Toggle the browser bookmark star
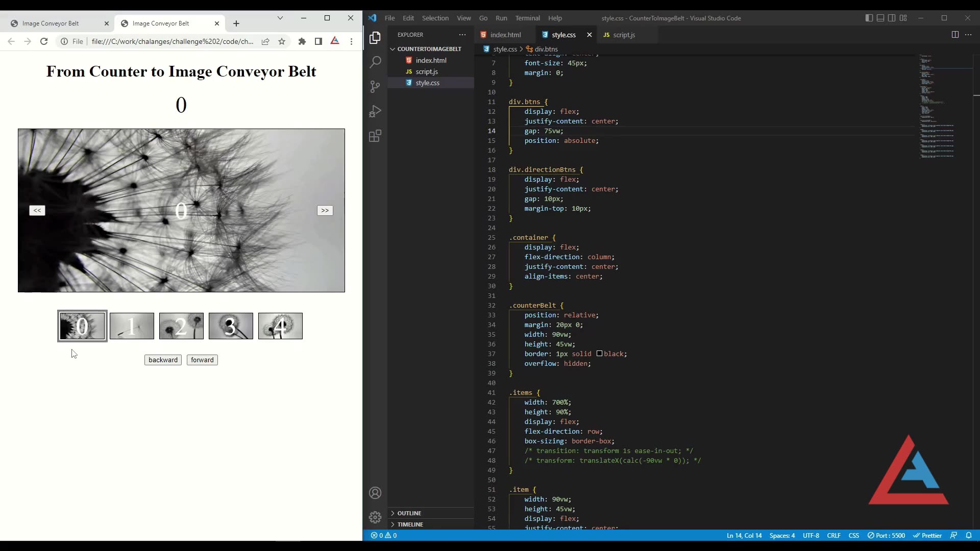The height and width of the screenshot is (551, 980). (282, 41)
